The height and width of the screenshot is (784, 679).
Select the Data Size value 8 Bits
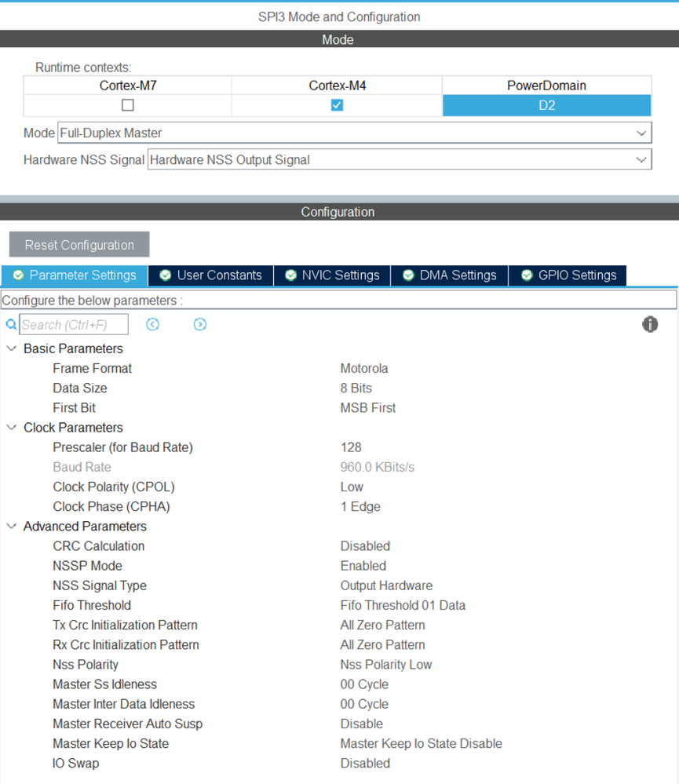pos(356,388)
